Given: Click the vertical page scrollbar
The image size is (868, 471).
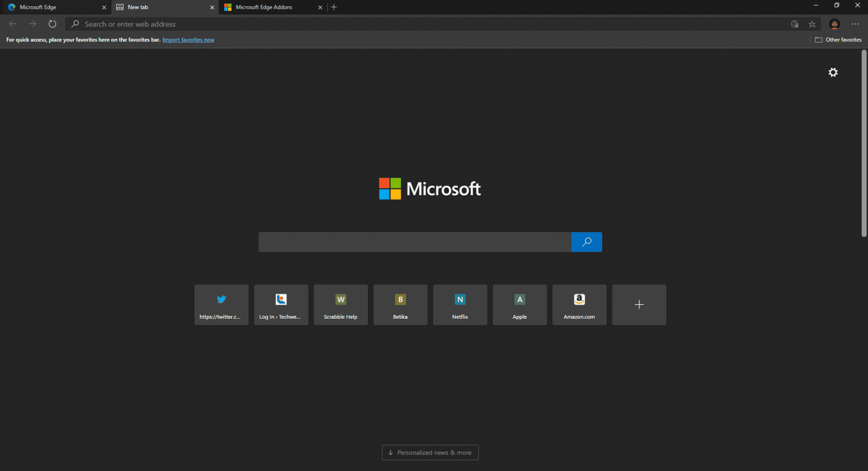Looking at the screenshot, I should pyautogui.click(x=864, y=145).
